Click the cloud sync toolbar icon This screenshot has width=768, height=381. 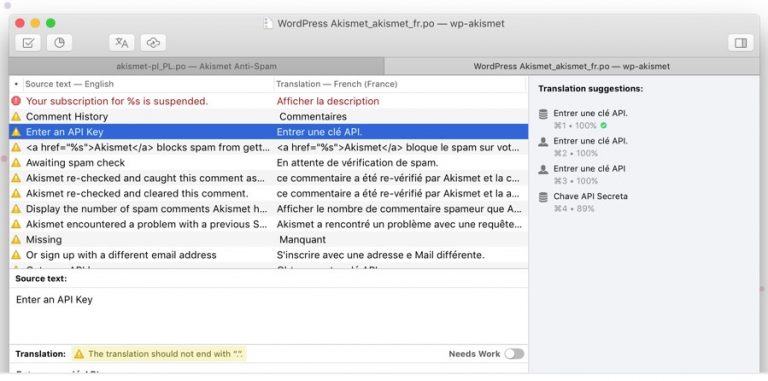point(153,43)
